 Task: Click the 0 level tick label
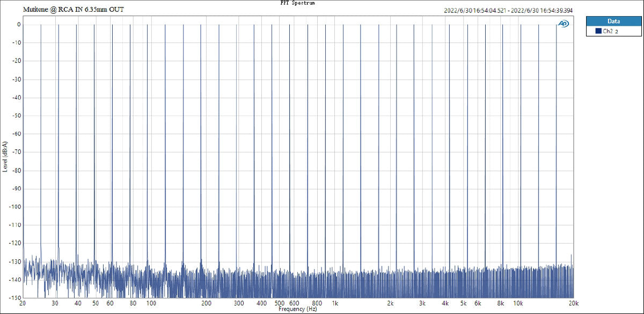[x=18, y=25]
